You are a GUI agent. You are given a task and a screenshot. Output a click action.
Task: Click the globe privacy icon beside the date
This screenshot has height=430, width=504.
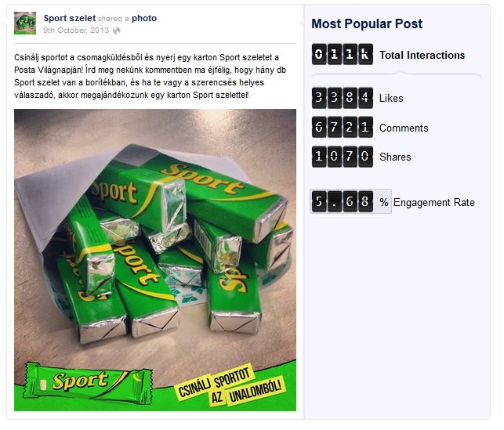[117, 31]
